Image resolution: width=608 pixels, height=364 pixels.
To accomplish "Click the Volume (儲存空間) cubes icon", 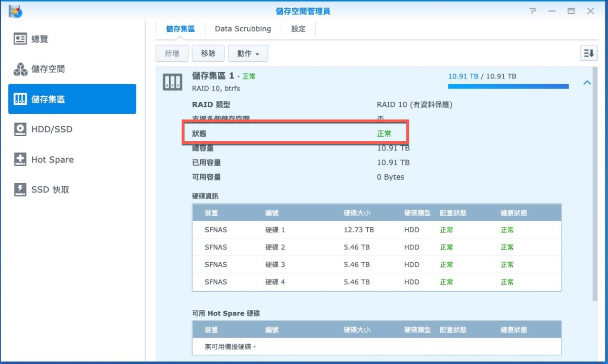I will coord(20,69).
